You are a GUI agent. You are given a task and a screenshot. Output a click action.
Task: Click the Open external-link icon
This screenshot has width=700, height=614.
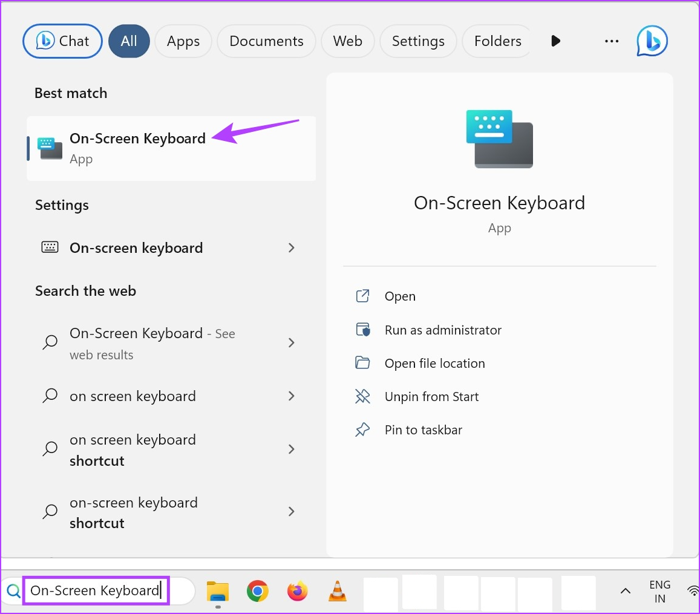point(362,296)
